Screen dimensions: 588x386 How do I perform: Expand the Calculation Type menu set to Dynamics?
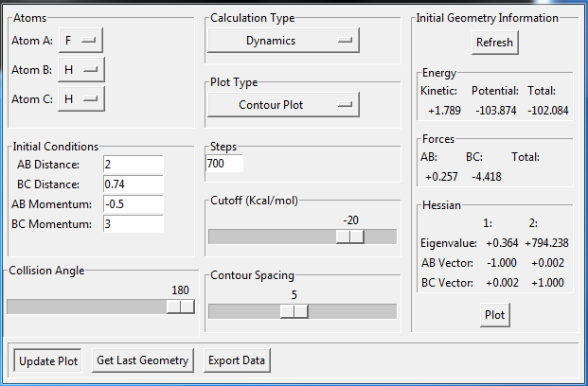[x=283, y=41]
